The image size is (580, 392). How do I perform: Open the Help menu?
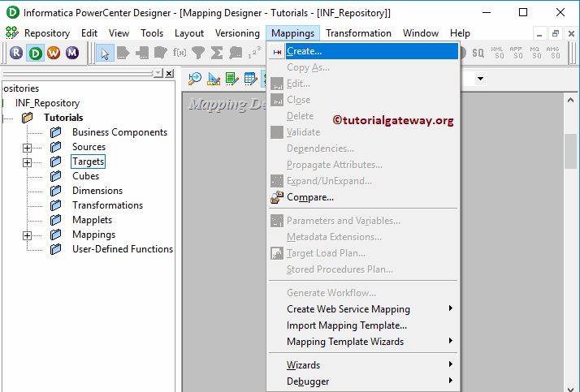tap(460, 33)
